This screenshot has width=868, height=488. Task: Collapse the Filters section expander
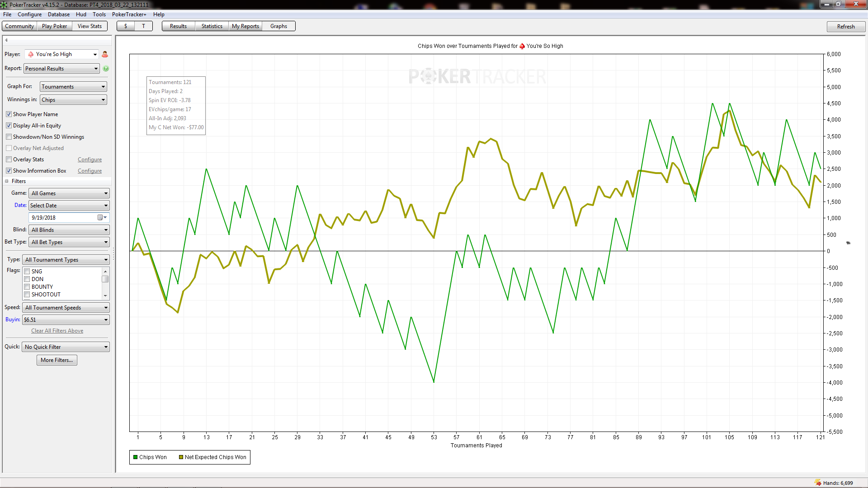pos(7,181)
